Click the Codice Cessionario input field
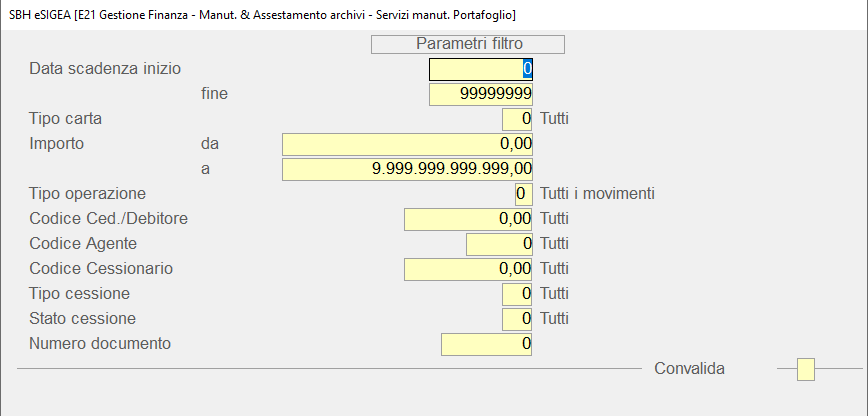This screenshot has width=868, height=416. tap(468, 268)
